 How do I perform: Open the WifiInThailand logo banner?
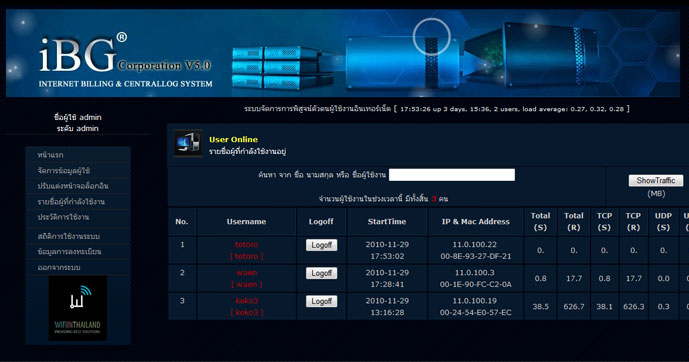78,308
